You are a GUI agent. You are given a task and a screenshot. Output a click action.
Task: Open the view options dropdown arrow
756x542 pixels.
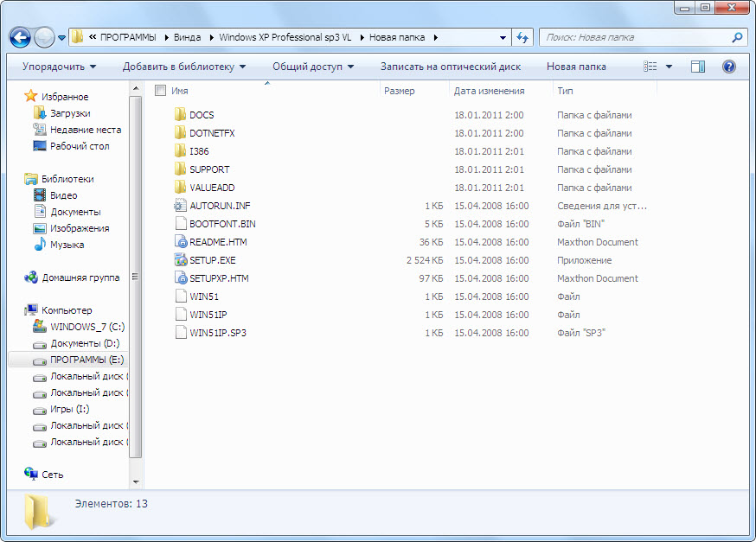click(669, 67)
